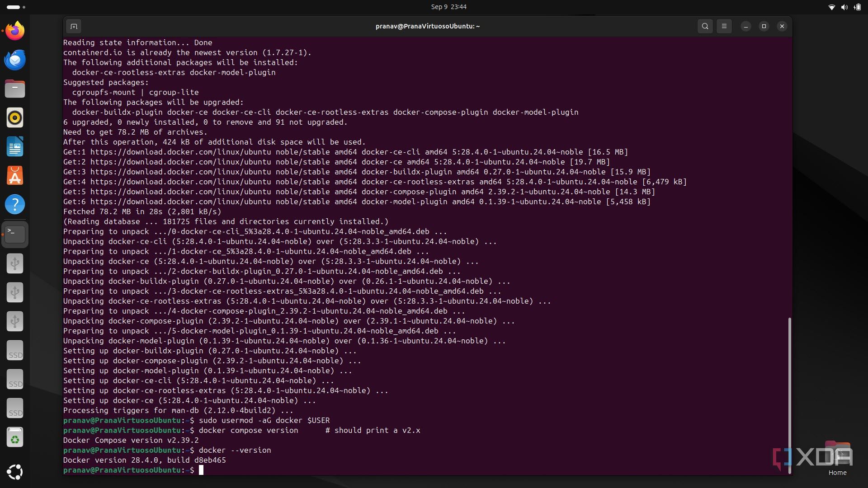
Task: Launch Firefox from the dock
Action: 15,31
